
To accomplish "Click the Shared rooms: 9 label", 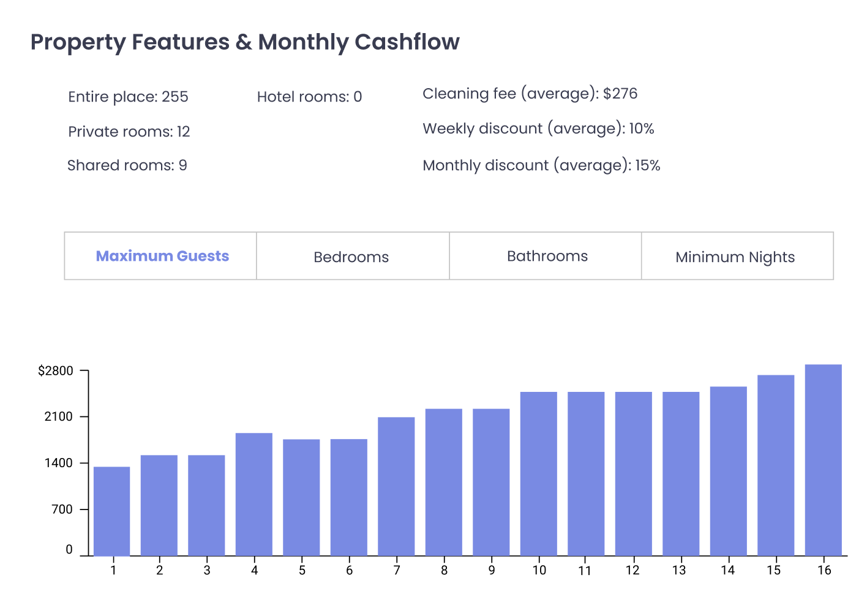I will click(x=127, y=165).
